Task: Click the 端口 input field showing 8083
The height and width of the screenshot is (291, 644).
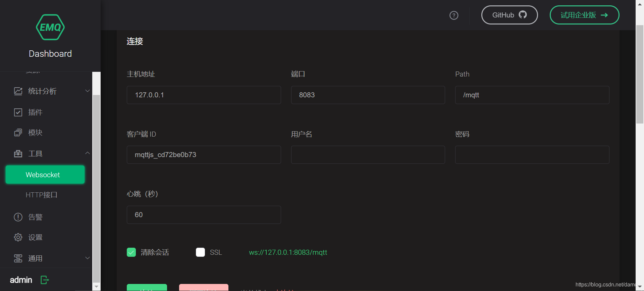Action: [368, 95]
